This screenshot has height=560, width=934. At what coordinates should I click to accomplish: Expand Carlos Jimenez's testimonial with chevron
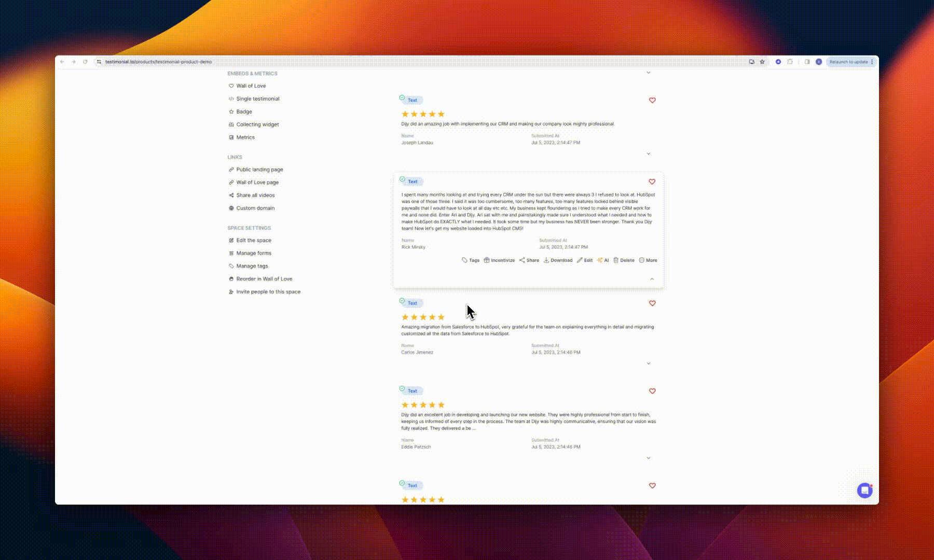tap(649, 363)
